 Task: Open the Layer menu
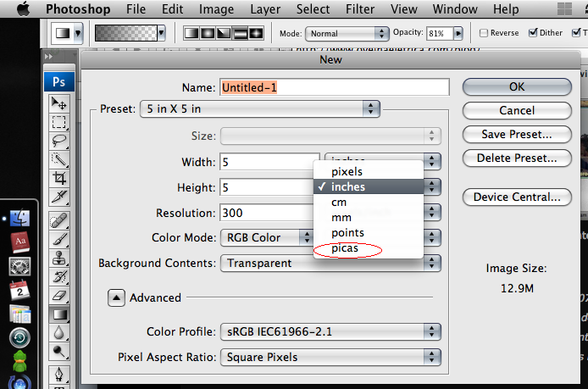point(265,9)
